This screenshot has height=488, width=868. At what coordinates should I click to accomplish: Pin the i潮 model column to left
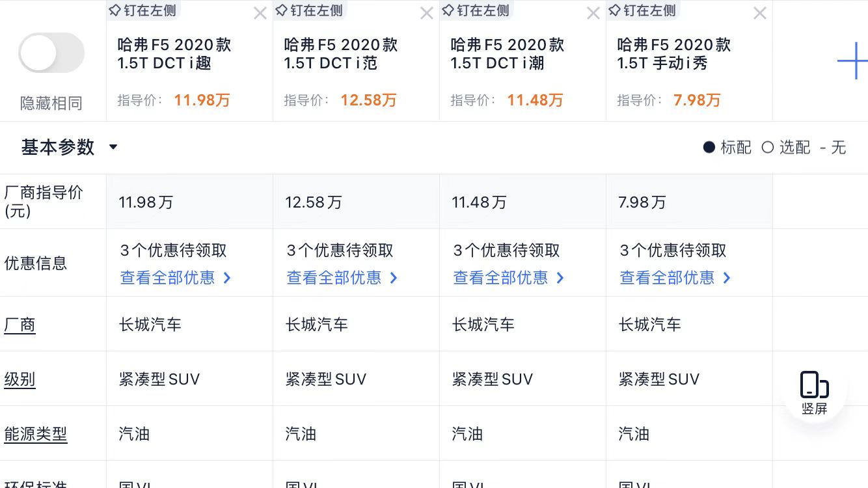476,10
